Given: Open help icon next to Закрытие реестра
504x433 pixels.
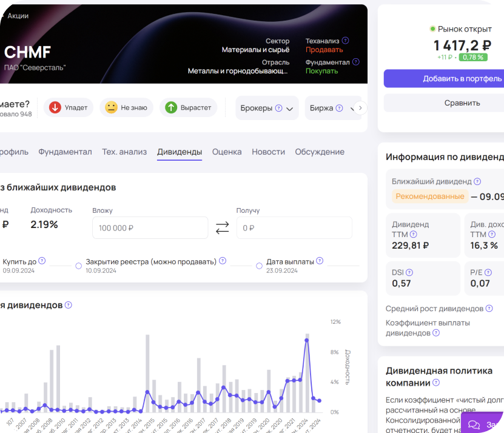Looking at the screenshot, I should (223, 261).
